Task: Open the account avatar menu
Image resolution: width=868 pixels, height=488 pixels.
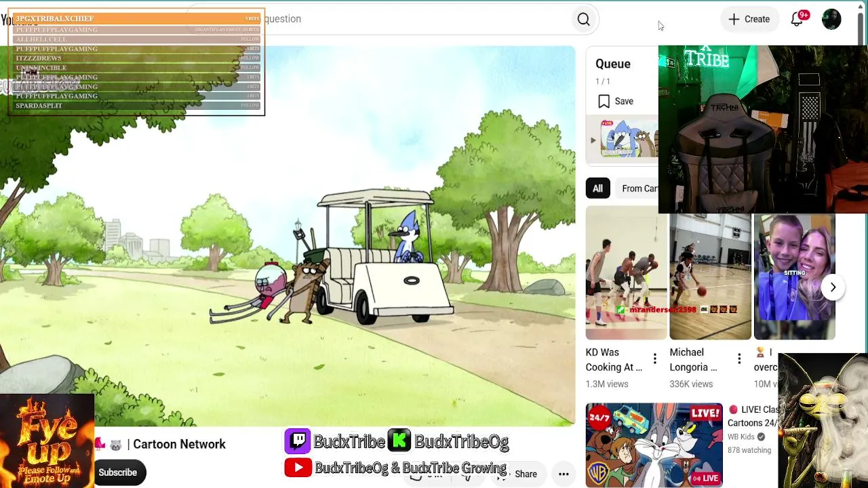Action: (831, 19)
